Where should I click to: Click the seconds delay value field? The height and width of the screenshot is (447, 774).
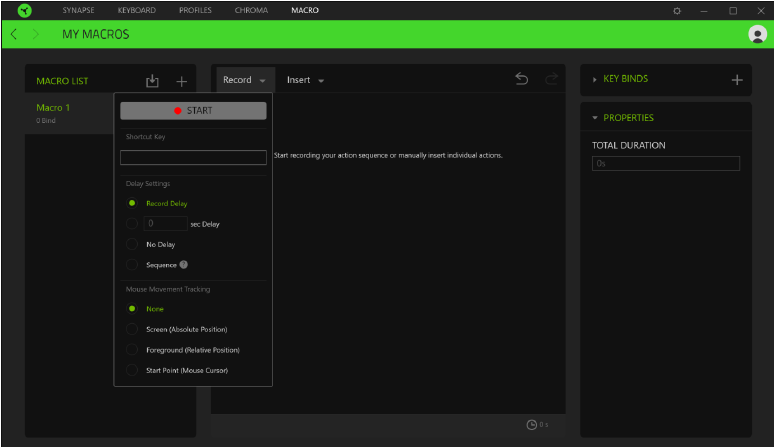(165, 224)
